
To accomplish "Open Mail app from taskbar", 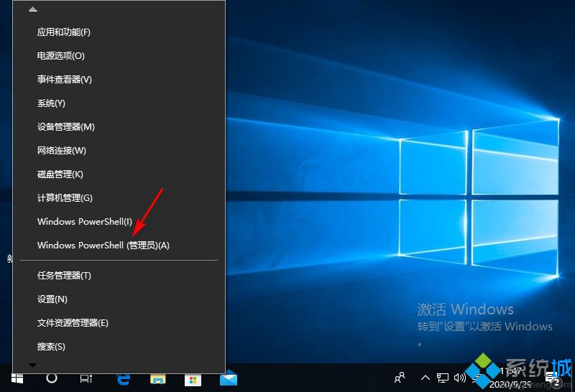I will pyautogui.click(x=229, y=378).
